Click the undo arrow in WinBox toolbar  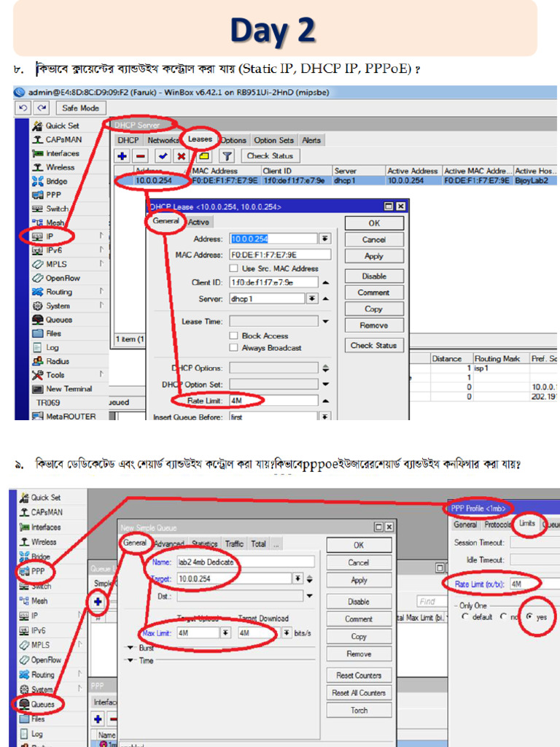[x=23, y=108]
